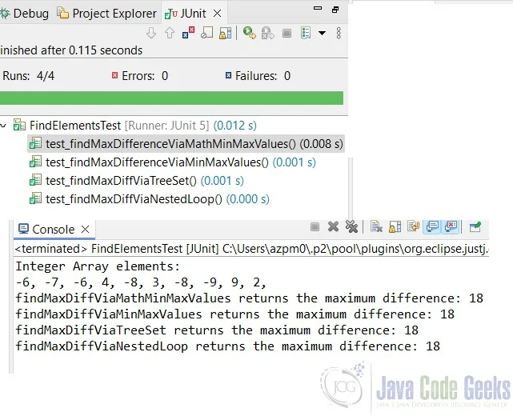
Task: Switch to the Debug tab
Action: pyautogui.click(x=25, y=14)
